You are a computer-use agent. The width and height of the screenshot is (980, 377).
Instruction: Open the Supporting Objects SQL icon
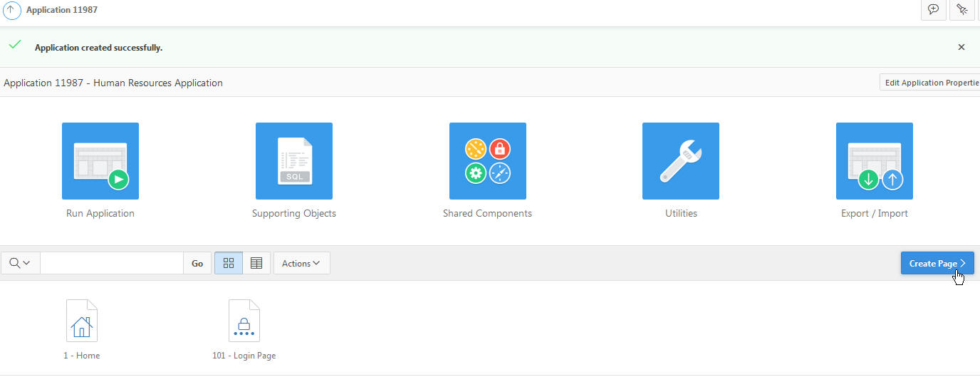294,161
